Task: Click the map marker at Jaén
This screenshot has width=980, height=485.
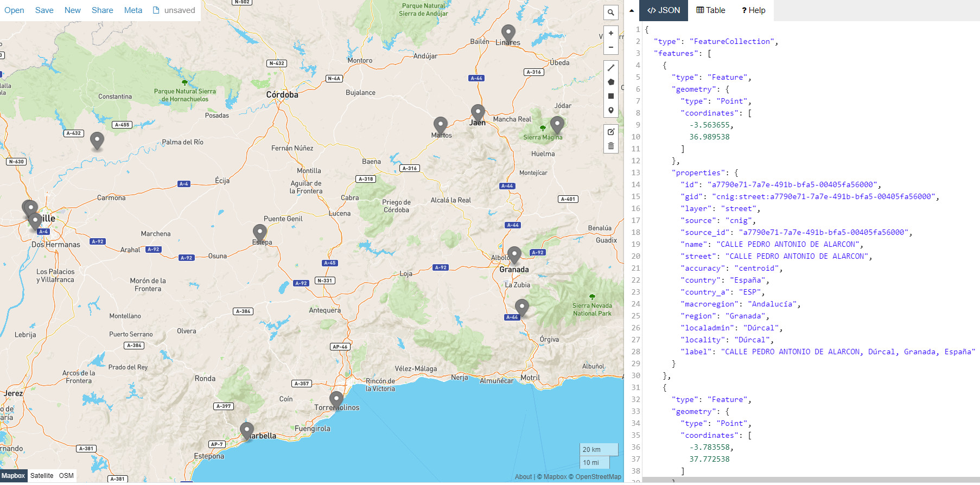Action: click(478, 113)
